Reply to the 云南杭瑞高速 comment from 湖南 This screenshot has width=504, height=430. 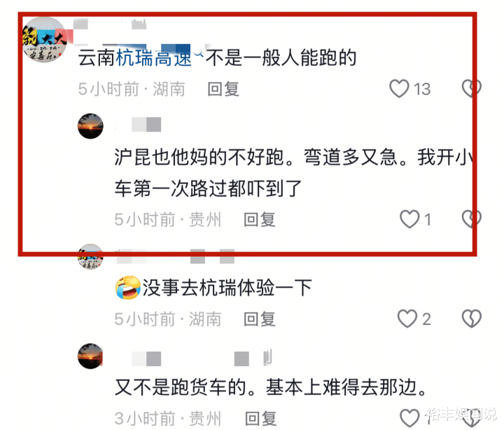(x=223, y=89)
